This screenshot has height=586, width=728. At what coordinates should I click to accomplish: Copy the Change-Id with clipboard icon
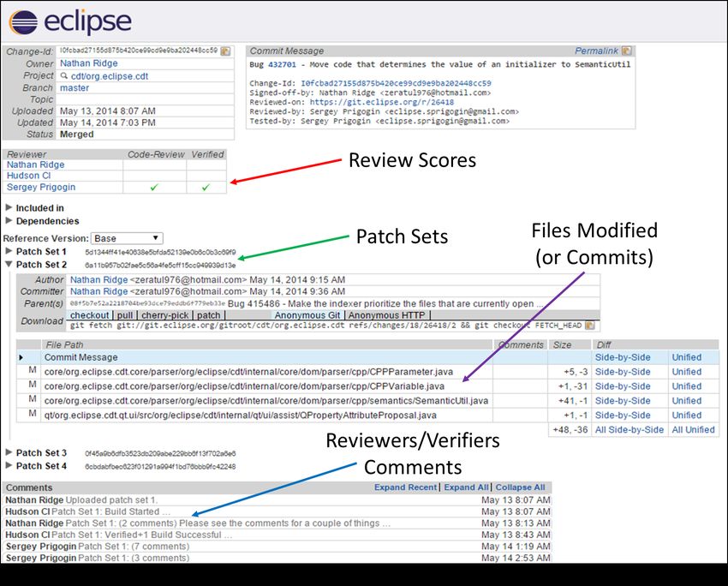225,51
